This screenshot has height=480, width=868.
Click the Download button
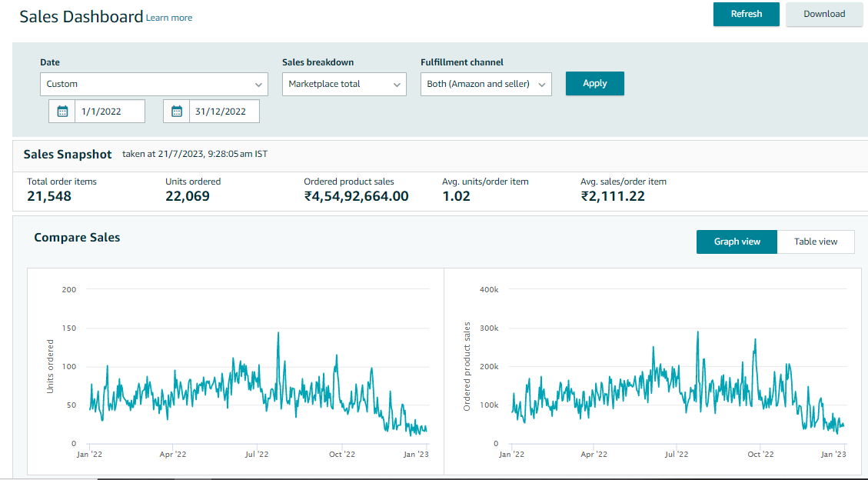[823, 14]
